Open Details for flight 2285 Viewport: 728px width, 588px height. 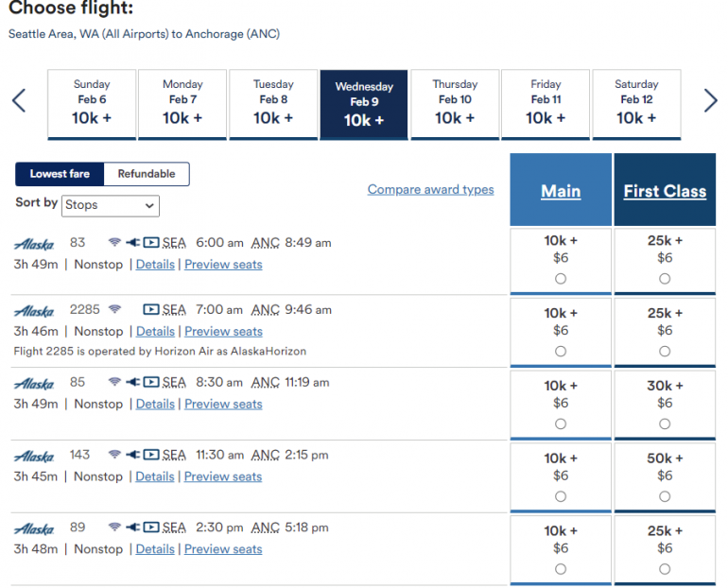155,332
